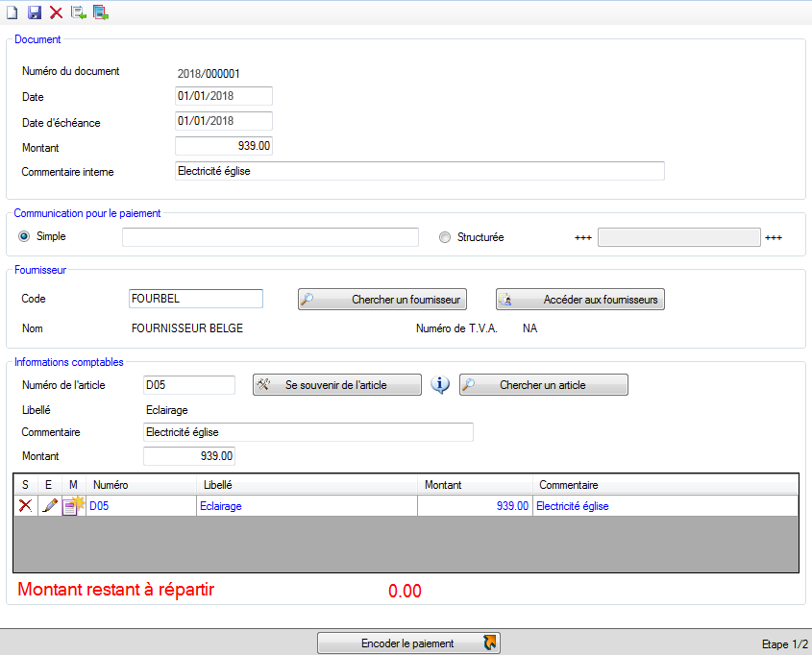Viewport: 812px width, 655px height.
Task: Click the Libellé column header
Action: click(308, 485)
